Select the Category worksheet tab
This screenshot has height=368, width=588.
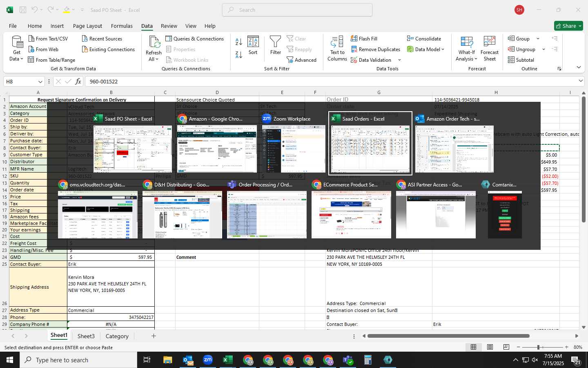[x=117, y=336]
